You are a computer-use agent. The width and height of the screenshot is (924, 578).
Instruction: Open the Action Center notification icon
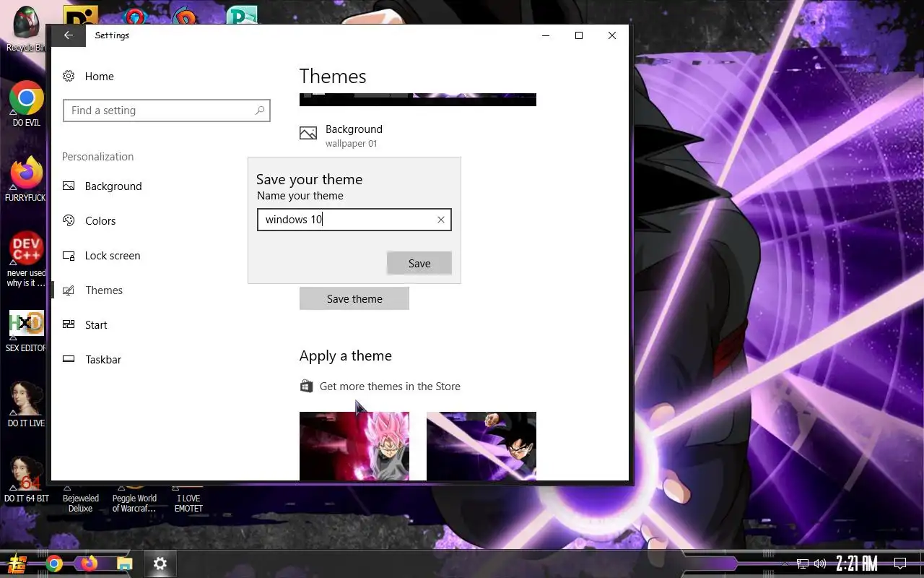tap(900, 564)
